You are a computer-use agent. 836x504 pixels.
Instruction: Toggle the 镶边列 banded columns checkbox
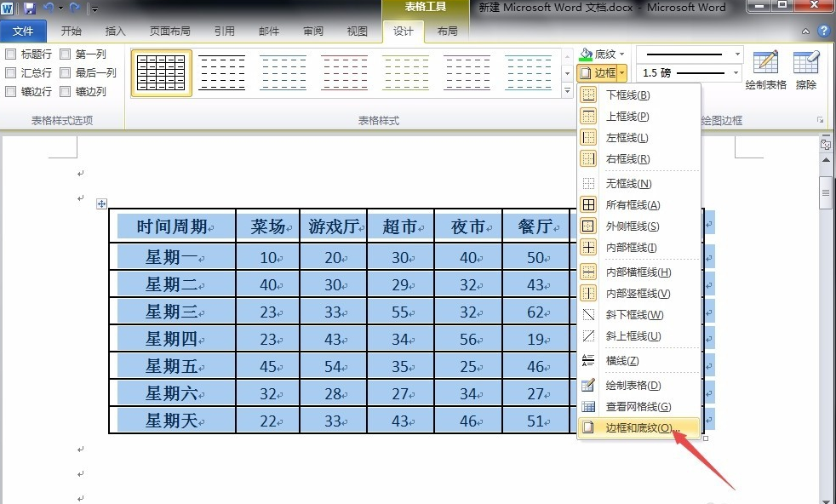click(65, 91)
